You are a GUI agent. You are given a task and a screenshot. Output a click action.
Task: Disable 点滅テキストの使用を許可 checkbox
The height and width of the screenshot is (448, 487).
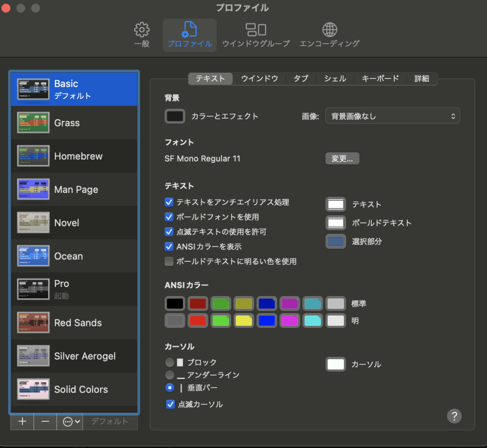tap(169, 232)
